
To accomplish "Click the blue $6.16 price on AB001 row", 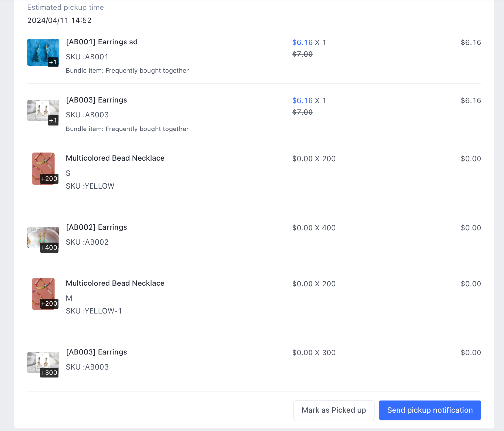I will pos(302,42).
